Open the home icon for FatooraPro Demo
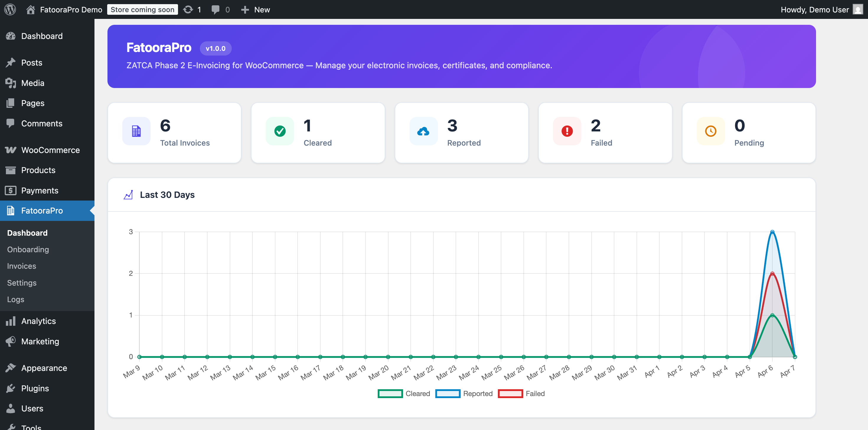This screenshot has width=868, height=430. pyautogui.click(x=31, y=9)
